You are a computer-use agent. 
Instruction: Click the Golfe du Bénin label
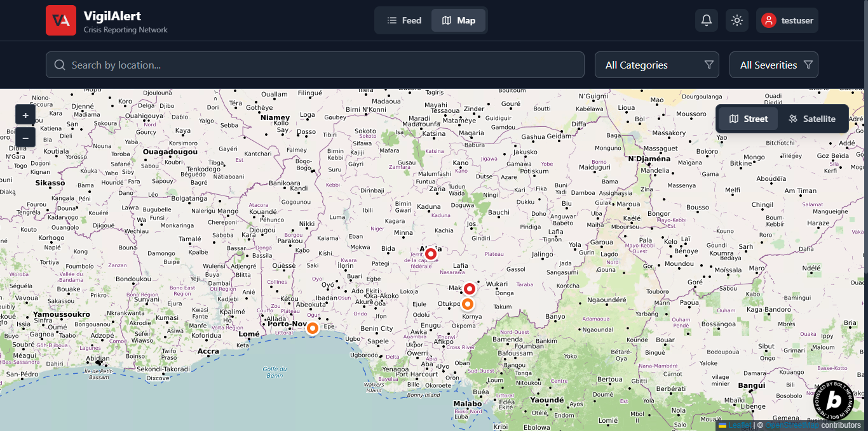pyautogui.click(x=275, y=372)
